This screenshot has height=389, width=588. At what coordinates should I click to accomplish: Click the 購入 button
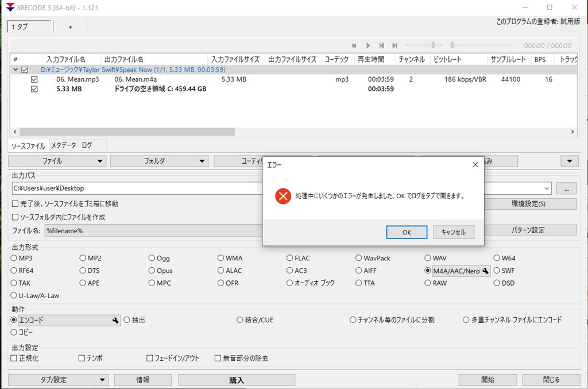coord(237,380)
